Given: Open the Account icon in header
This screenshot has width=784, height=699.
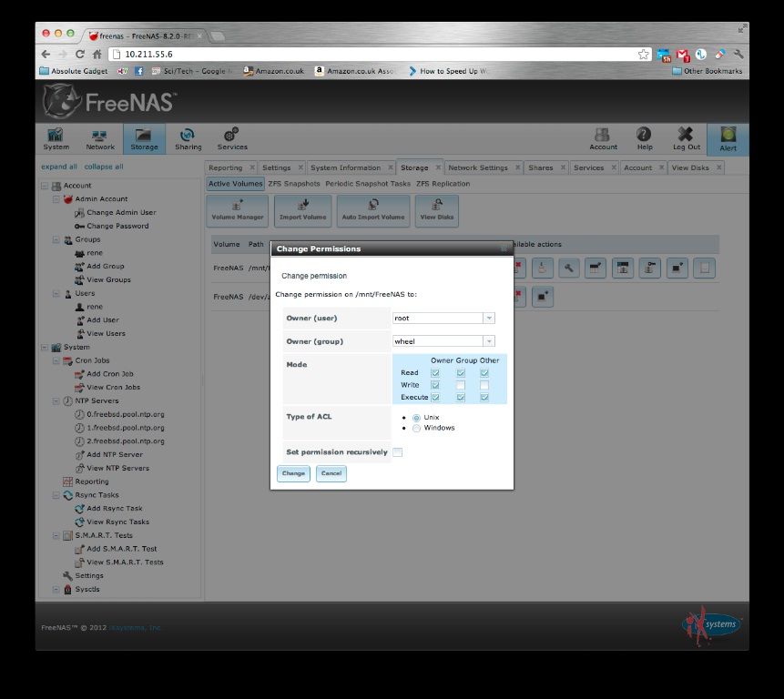Looking at the screenshot, I should tap(603, 139).
